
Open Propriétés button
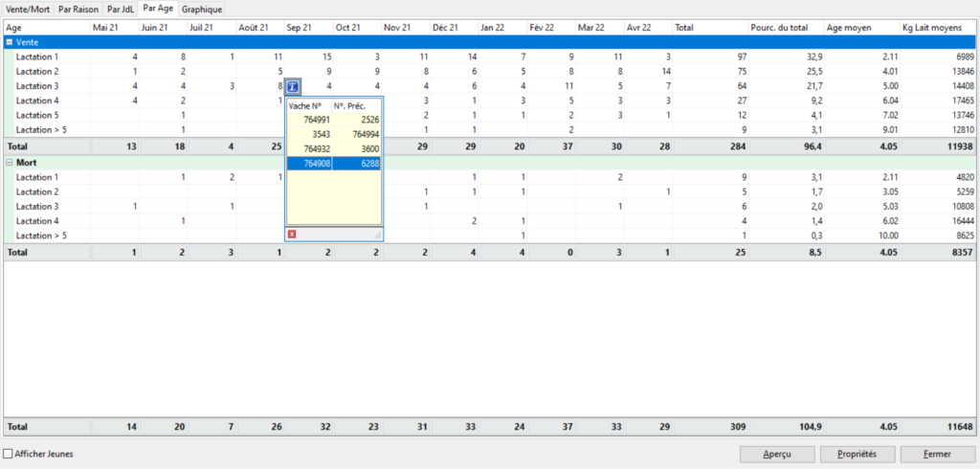pos(858,454)
